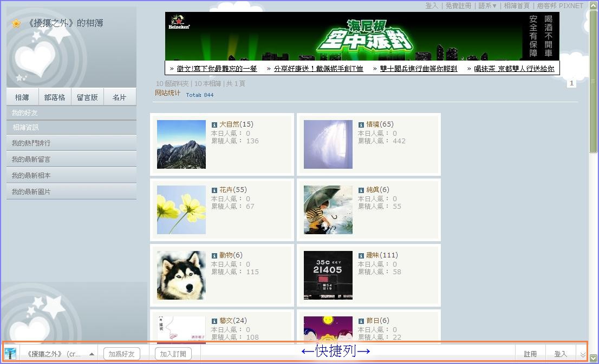Click the 《擾攘之外》的相簿 page title
Screen dimensions: 599x364
coord(66,23)
